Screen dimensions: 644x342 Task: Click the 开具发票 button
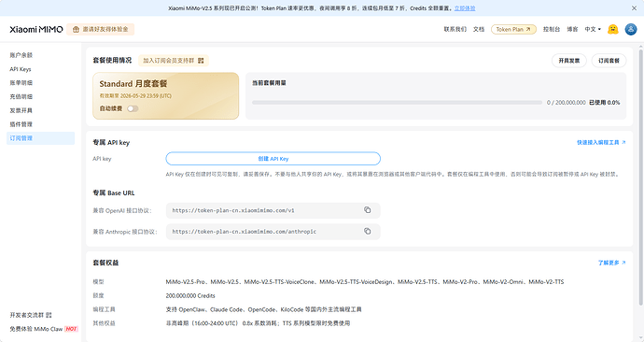point(568,61)
